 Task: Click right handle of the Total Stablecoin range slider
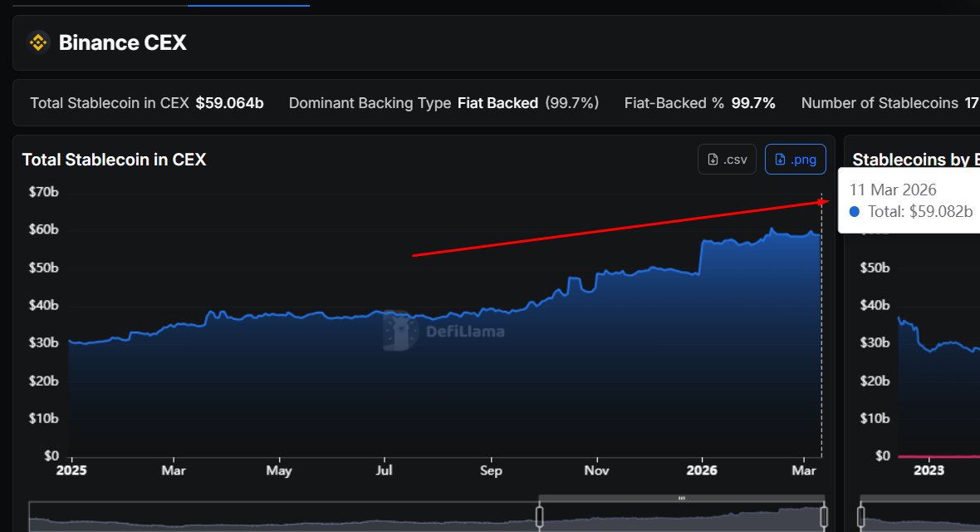pyautogui.click(x=824, y=516)
